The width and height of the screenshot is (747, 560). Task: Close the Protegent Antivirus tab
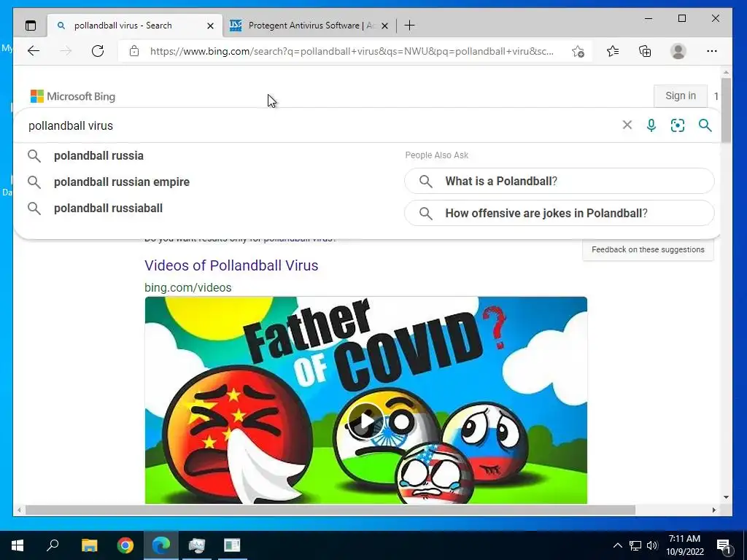coord(385,26)
